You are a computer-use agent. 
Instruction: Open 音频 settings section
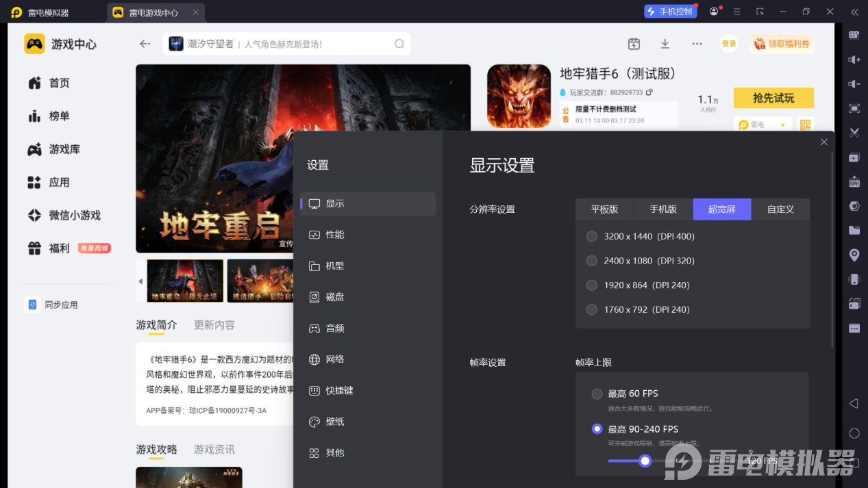(368, 328)
